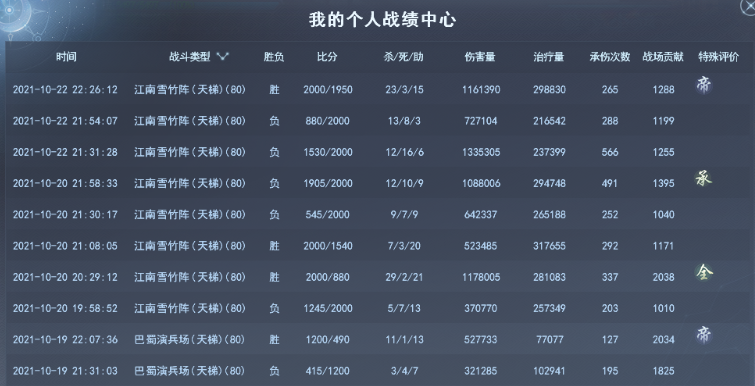755x386 pixels.
Task: Click the 全 badge on the 20:29:12 record
Action: coord(704,272)
